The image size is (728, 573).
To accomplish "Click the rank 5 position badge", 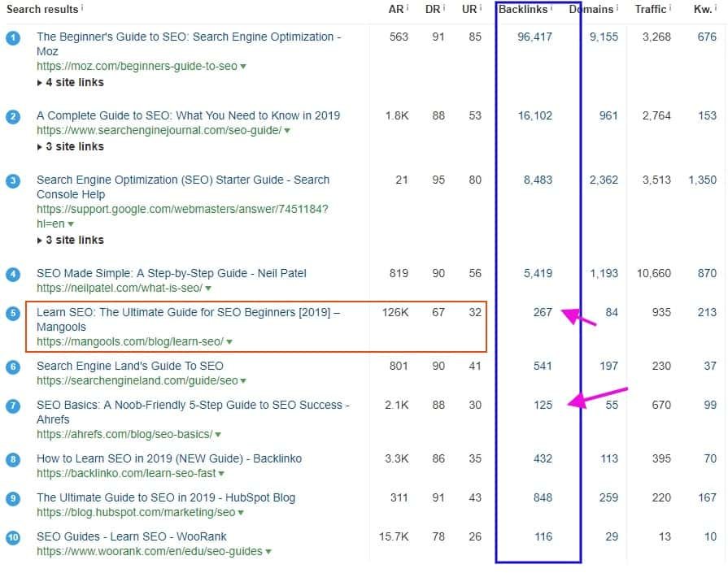I will click(x=13, y=313).
